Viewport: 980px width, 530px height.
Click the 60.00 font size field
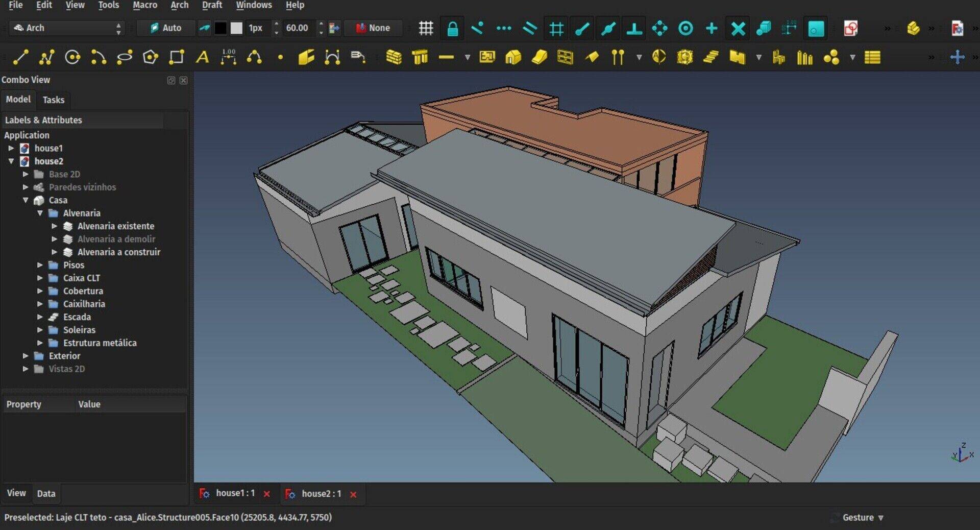coord(297,28)
